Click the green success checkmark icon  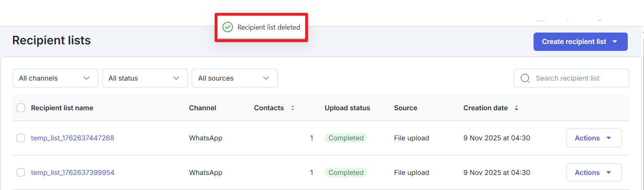click(228, 27)
